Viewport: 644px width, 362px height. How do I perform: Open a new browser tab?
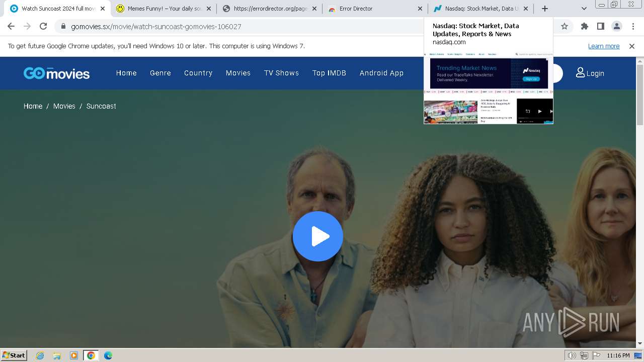(545, 9)
